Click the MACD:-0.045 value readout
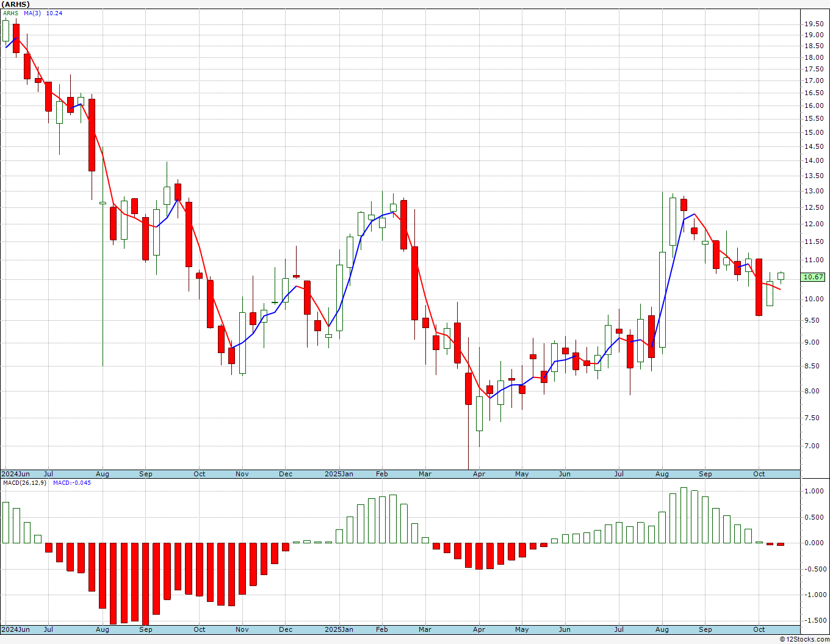 tap(72, 483)
